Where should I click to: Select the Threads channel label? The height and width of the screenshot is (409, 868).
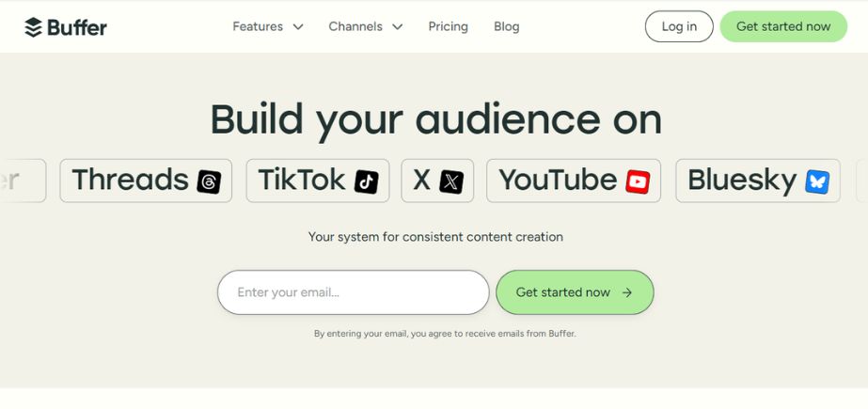(x=131, y=181)
